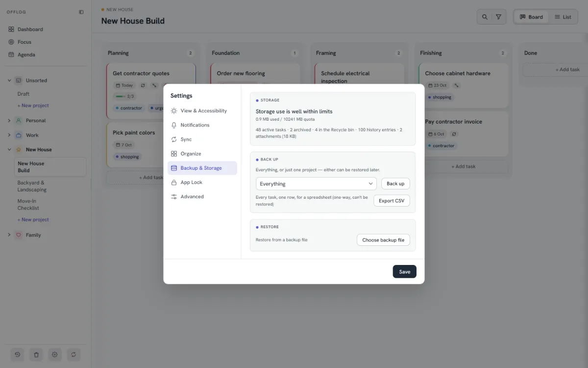
Task: Save the settings dialog
Action: 405,272
